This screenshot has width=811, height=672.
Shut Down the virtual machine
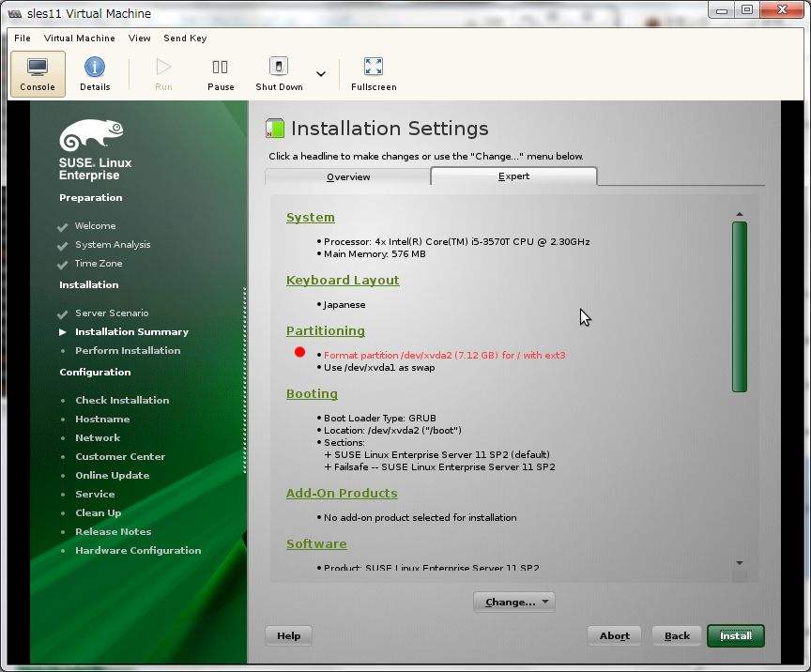[279, 74]
